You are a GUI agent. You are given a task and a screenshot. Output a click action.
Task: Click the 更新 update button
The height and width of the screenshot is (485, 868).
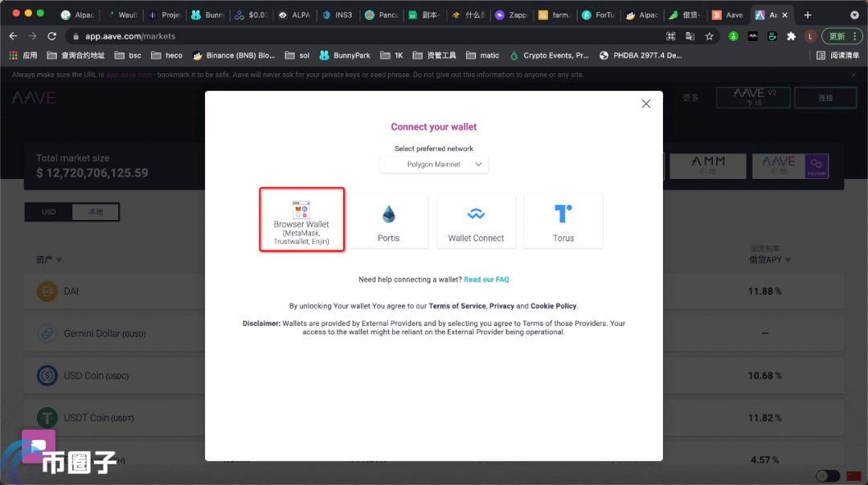point(837,36)
